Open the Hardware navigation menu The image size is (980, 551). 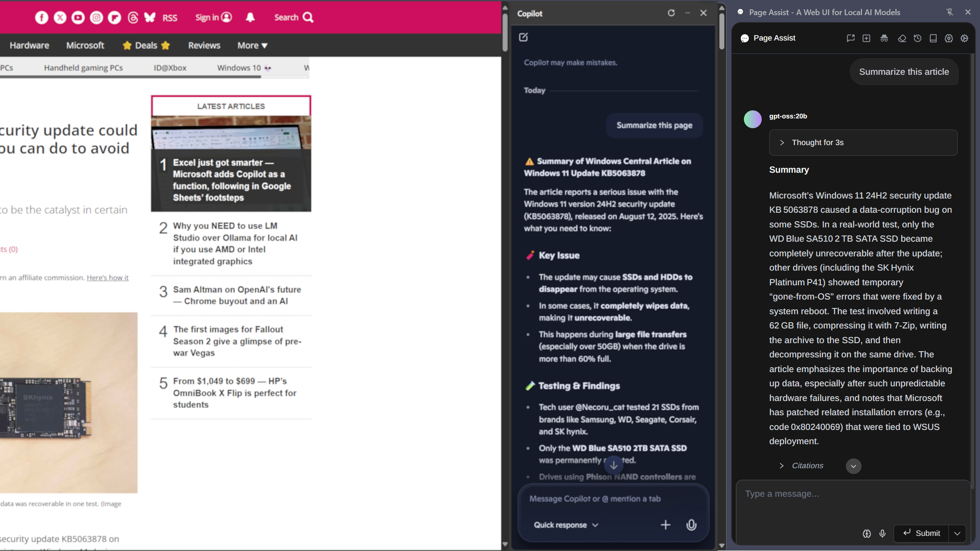29,45
